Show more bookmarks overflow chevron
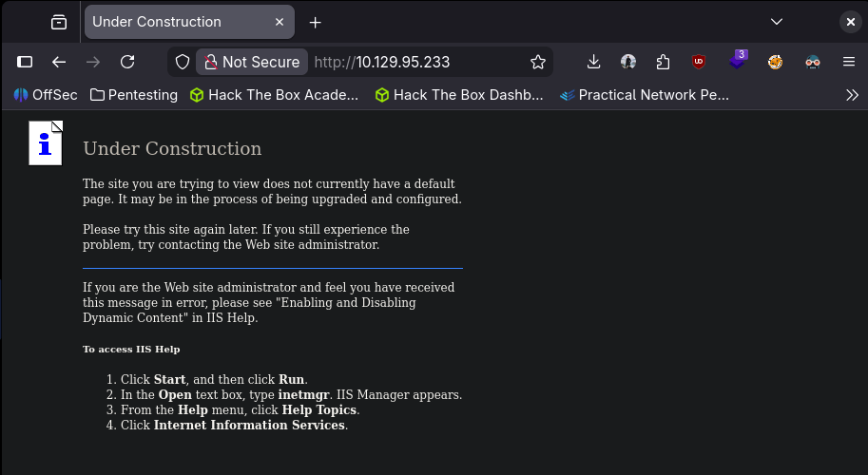 pos(852,95)
